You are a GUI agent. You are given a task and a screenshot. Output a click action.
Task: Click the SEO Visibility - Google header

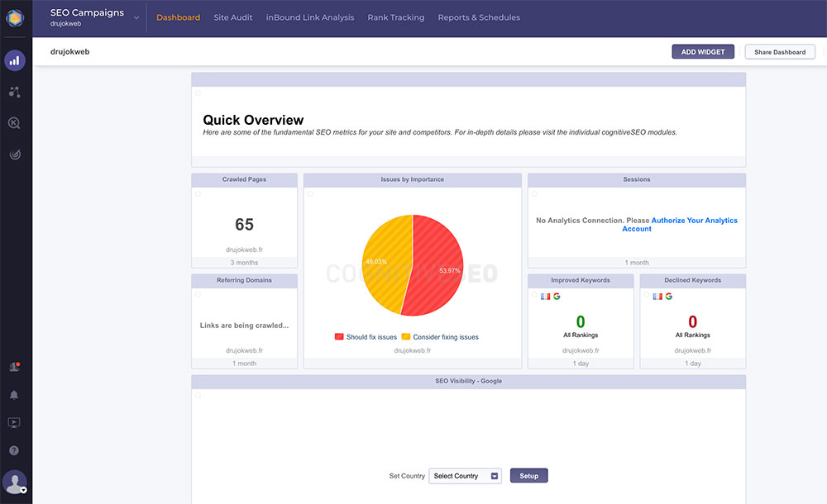click(468, 381)
